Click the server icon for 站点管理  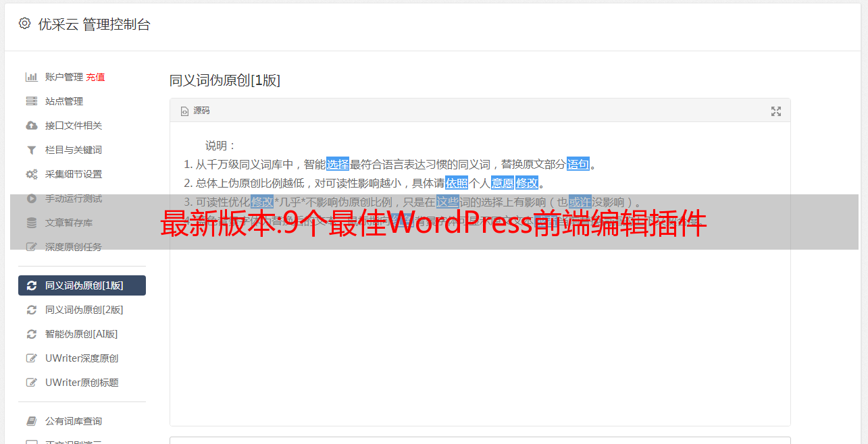[31, 101]
